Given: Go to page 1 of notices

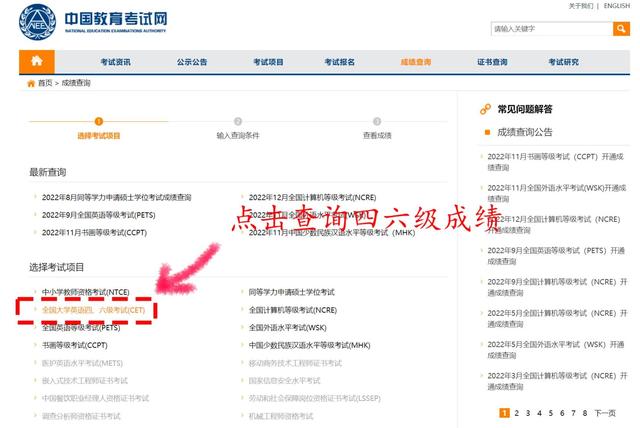Looking at the screenshot, I should [x=504, y=413].
